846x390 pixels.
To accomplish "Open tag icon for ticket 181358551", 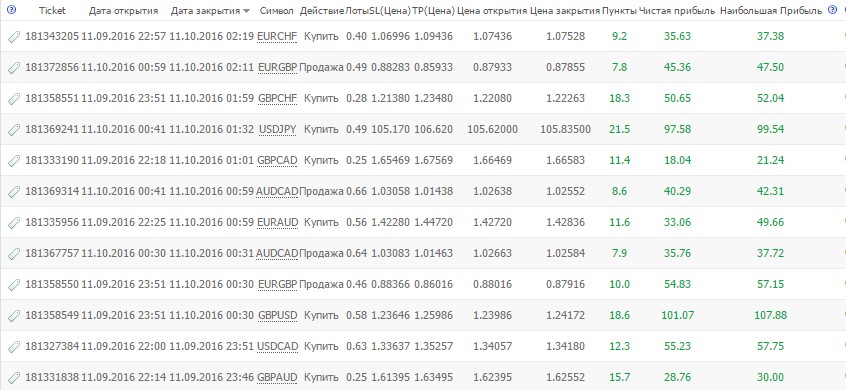I will [15, 99].
